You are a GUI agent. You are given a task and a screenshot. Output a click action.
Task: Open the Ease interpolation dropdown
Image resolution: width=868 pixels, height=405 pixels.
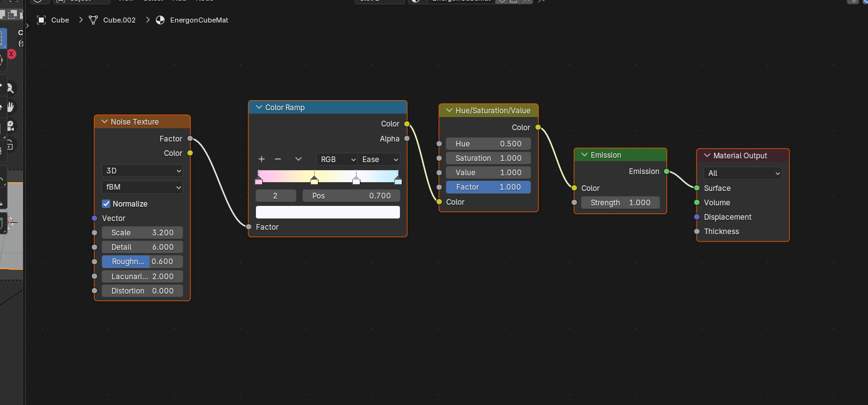[x=379, y=160]
